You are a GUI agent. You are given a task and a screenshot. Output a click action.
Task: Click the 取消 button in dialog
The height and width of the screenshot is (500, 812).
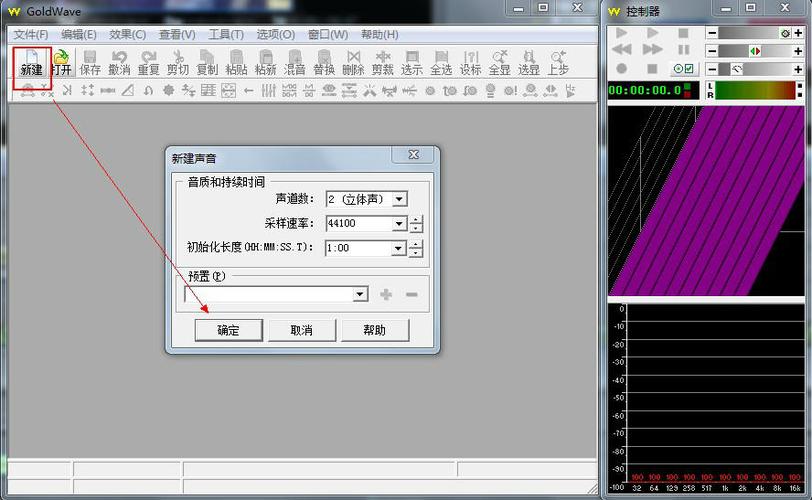pyautogui.click(x=302, y=330)
